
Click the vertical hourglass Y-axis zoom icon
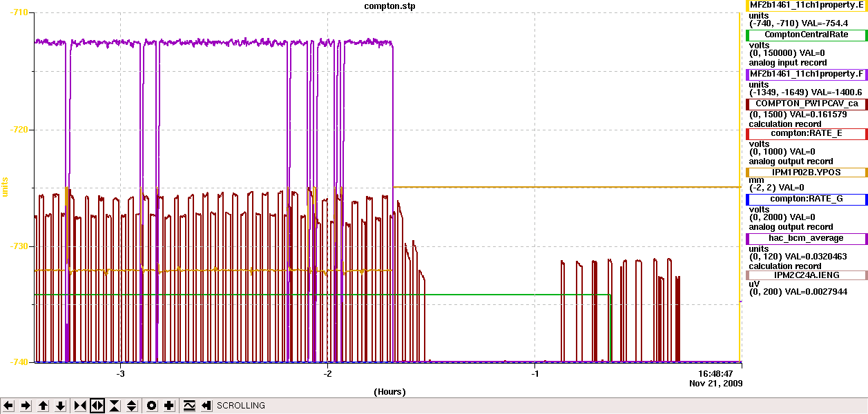pos(115,406)
